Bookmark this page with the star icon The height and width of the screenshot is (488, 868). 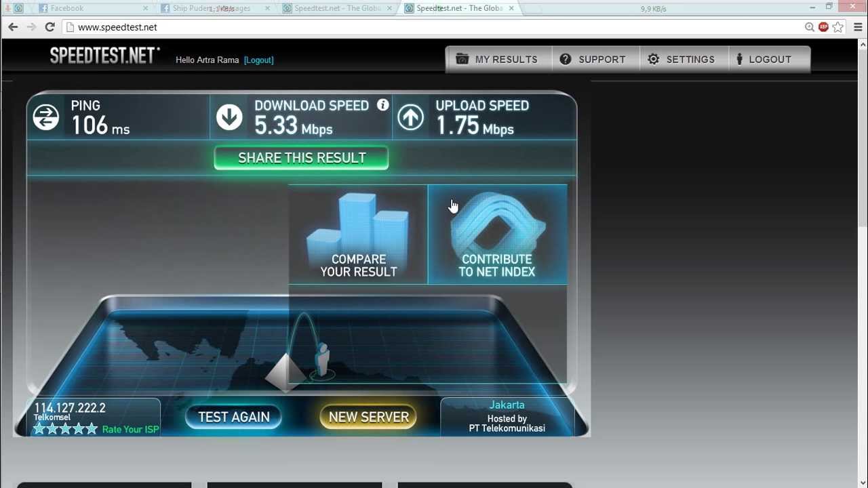838,27
